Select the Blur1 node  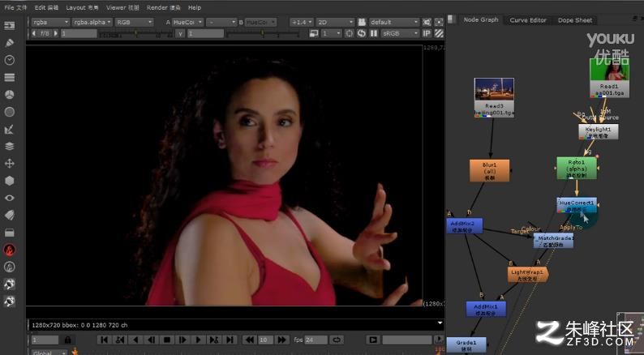click(x=490, y=170)
